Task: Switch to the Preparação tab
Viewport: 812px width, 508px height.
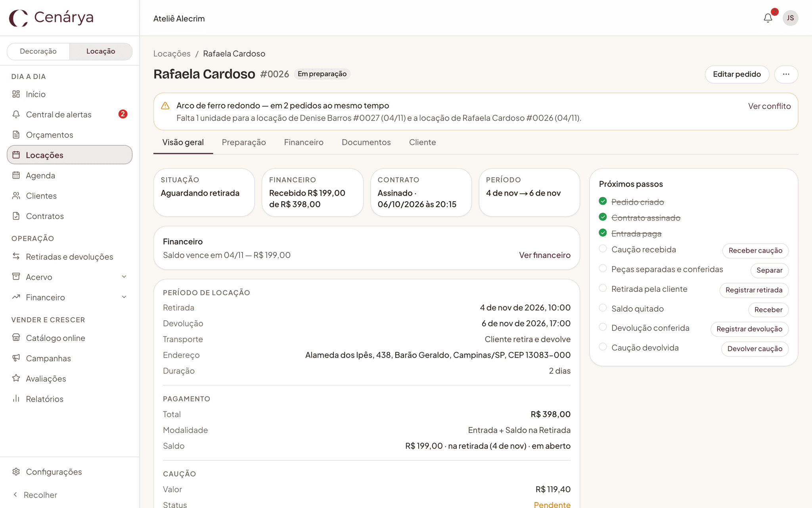Action: pyautogui.click(x=244, y=142)
